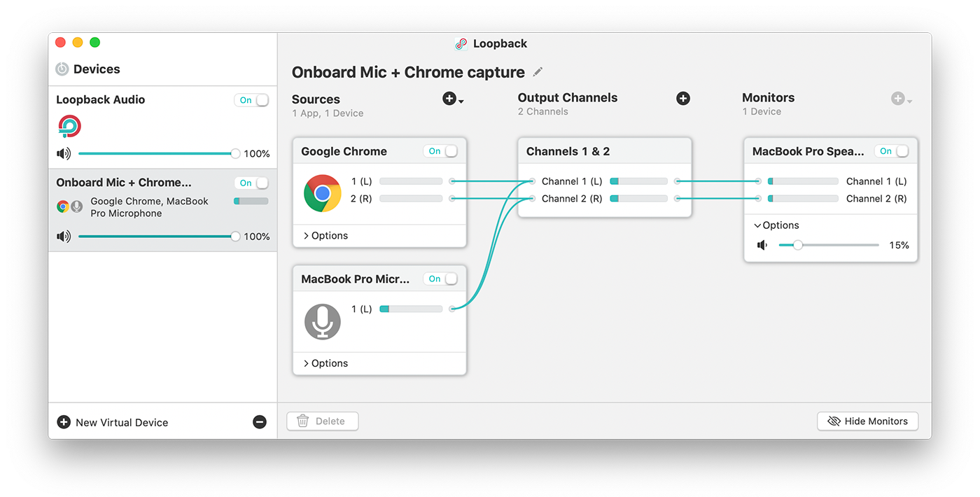The height and width of the screenshot is (497, 980).
Task: Click the plus icon beside New Virtual Device
Action: click(x=64, y=422)
